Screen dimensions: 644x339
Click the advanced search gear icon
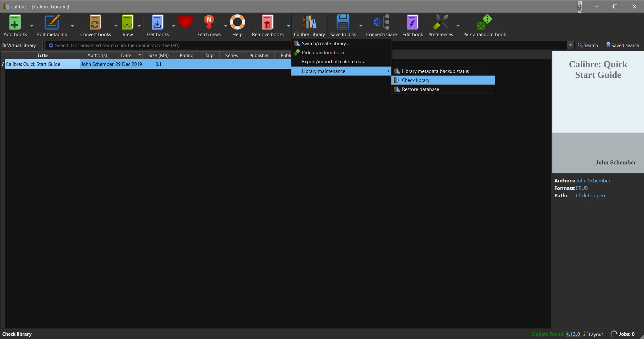(51, 45)
